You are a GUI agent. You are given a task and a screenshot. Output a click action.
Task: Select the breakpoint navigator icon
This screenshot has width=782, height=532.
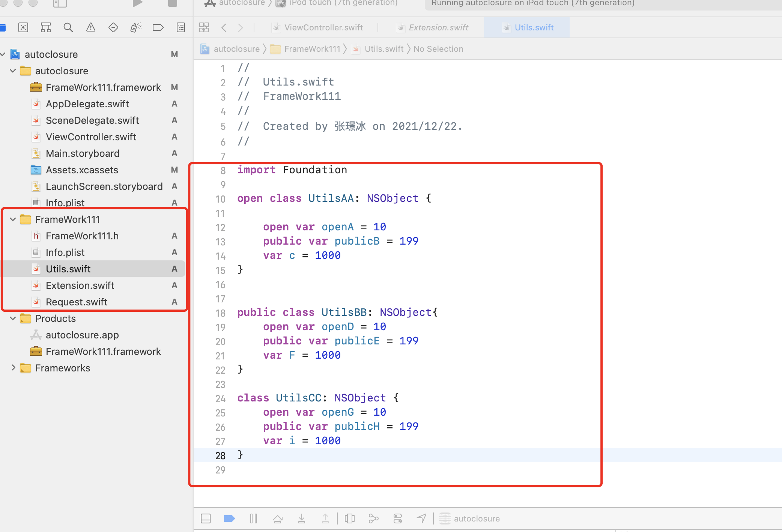[158, 28]
